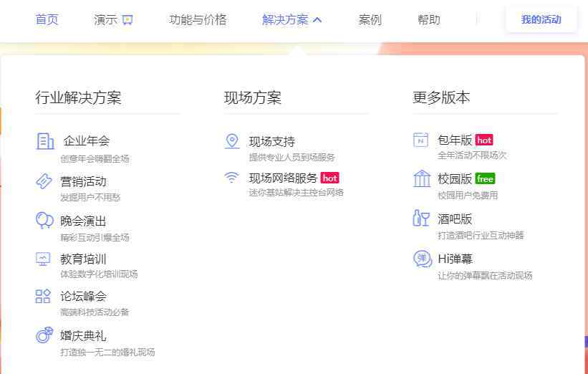Click the 企业年会 building icon
Screen dimensions: 588x374
[45, 141]
